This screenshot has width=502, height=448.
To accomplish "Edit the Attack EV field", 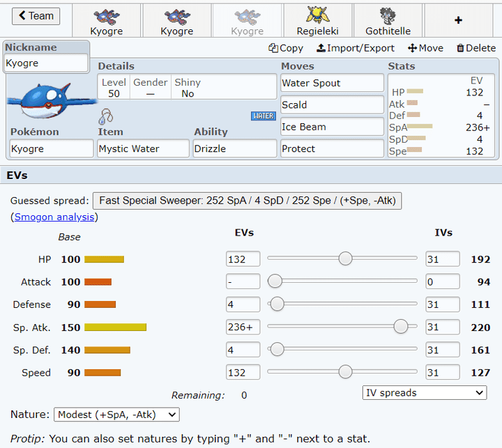I will [x=243, y=281].
